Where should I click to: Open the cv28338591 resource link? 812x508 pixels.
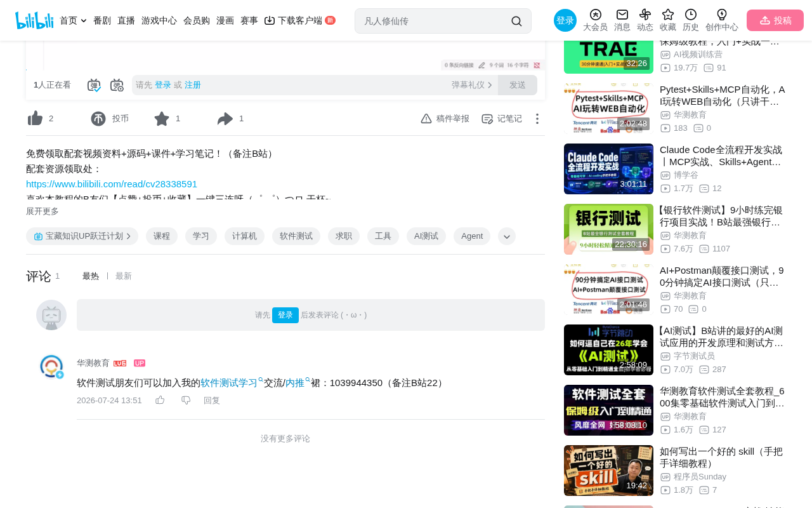(x=112, y=184)
